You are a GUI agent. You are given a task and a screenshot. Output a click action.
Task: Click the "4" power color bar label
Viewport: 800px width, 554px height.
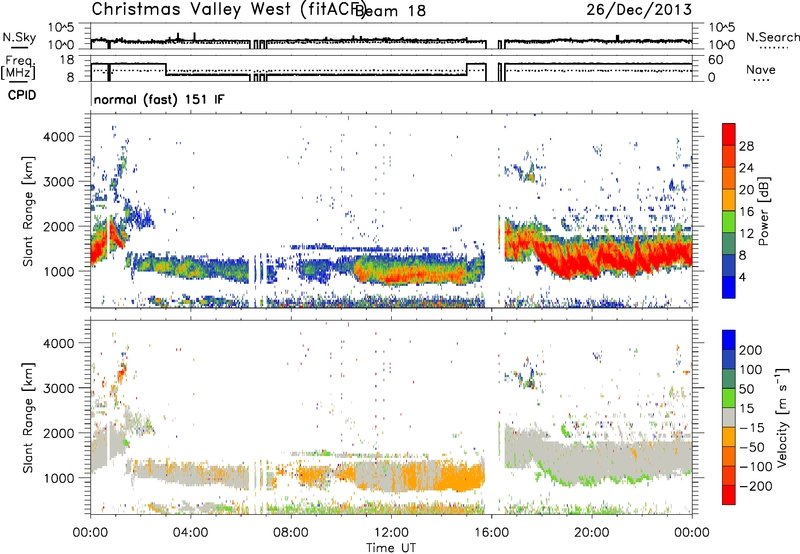(742, 278)
